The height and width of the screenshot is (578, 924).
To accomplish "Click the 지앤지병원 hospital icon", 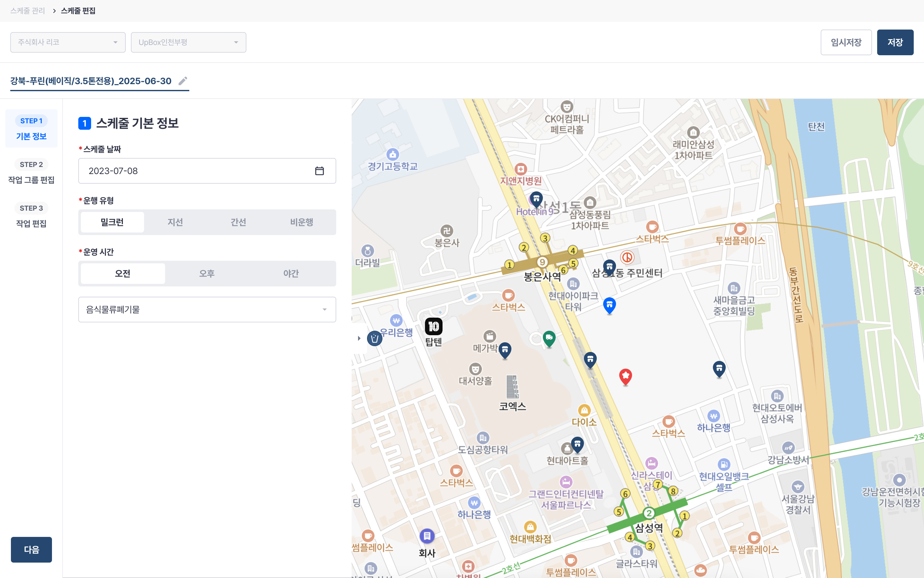I will point(521,169).
